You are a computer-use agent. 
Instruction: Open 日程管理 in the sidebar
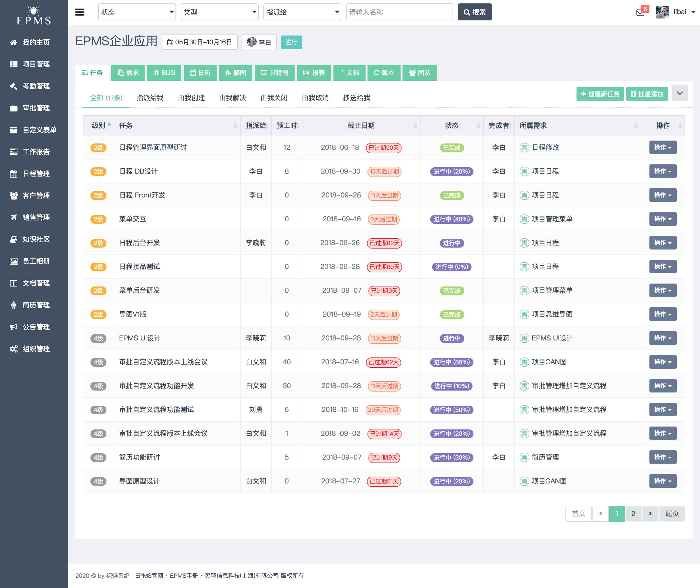coord(34,174)
